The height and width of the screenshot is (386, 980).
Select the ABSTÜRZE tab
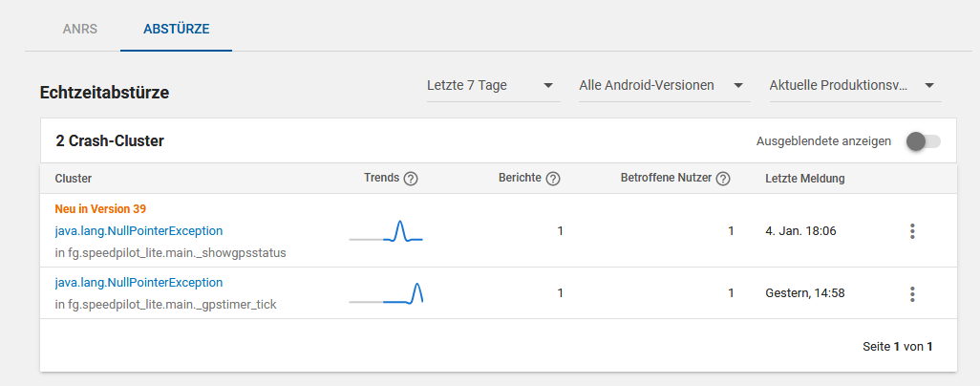click(x=176, y=29)
